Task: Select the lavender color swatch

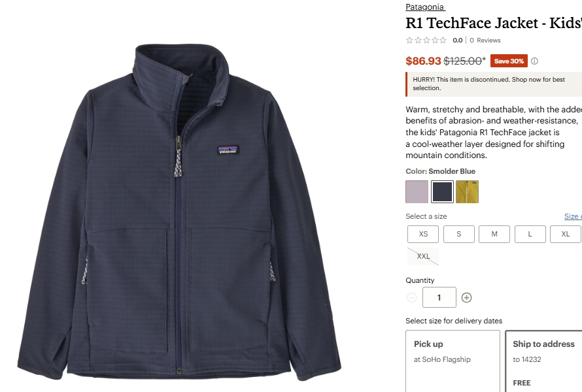Action: 417,191
